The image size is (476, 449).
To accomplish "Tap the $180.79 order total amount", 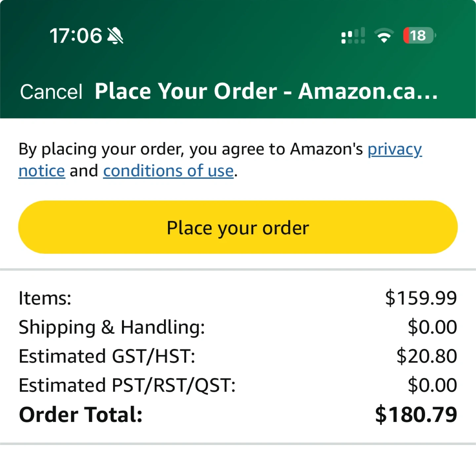I will coord(416,415).
